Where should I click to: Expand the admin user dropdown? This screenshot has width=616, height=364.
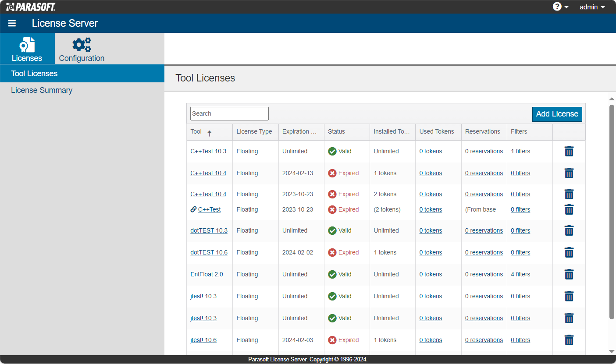point(592,7)
